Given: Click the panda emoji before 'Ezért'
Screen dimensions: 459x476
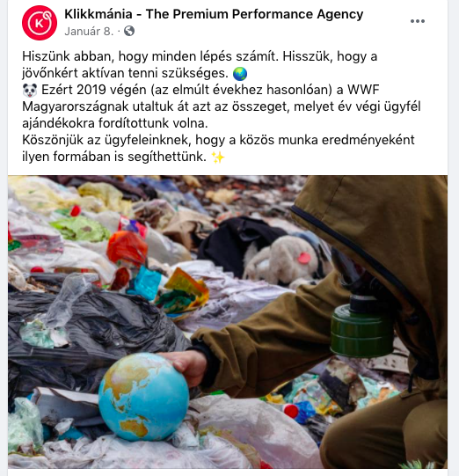Looking at the screenshot, I should (30, 90).
